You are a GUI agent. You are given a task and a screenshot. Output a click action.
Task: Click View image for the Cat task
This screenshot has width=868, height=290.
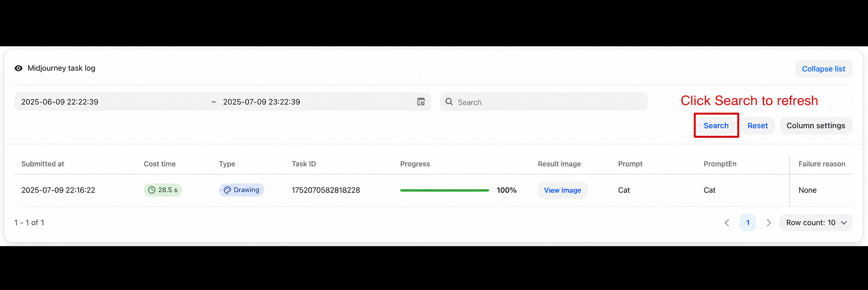point(562,190)
